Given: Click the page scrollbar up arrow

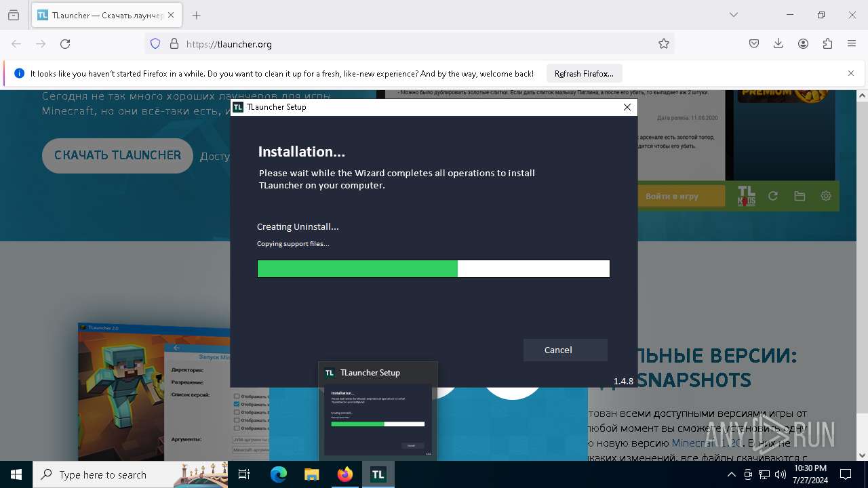Looking at the screenshot, I should pos(862,96).
